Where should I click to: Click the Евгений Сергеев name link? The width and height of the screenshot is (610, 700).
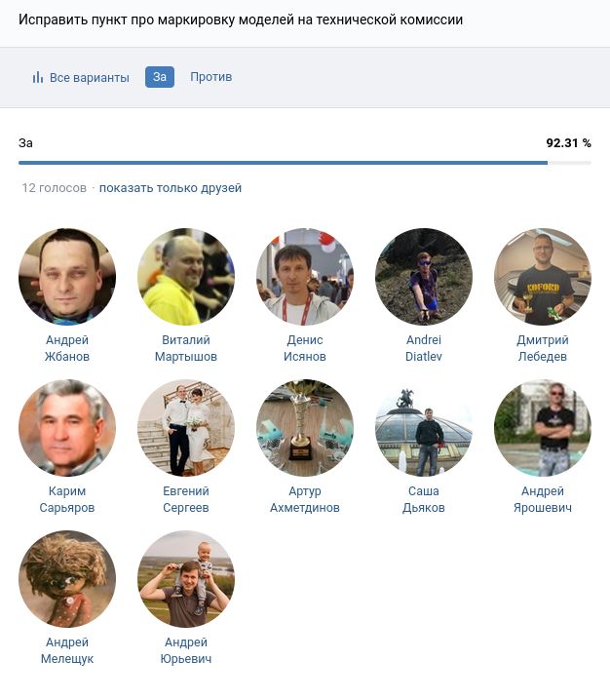coord(186,499)
